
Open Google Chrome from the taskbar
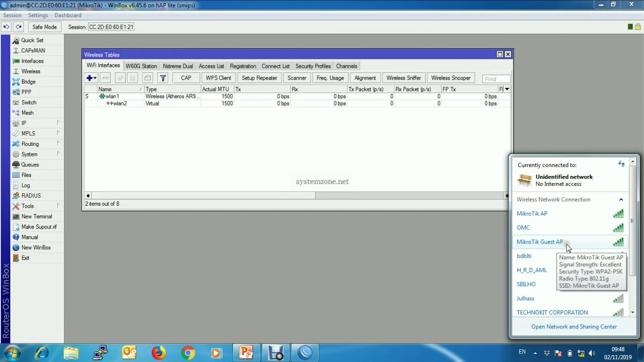pyautogui.click(x=188, y=353)
